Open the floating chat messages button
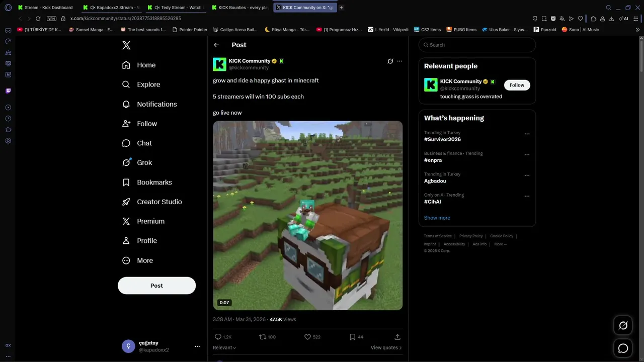Viewport: 644px width, 362px height. pos(623,348)
